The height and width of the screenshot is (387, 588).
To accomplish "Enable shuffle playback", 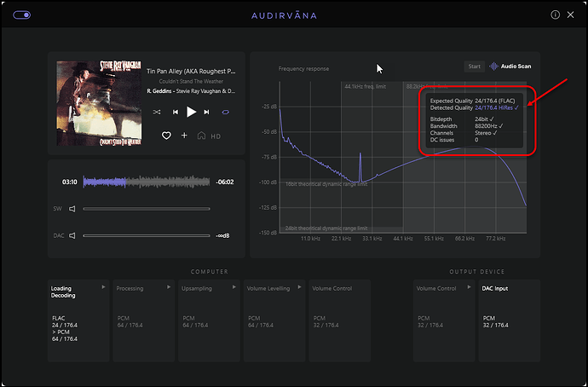I will tap(157, 112).
